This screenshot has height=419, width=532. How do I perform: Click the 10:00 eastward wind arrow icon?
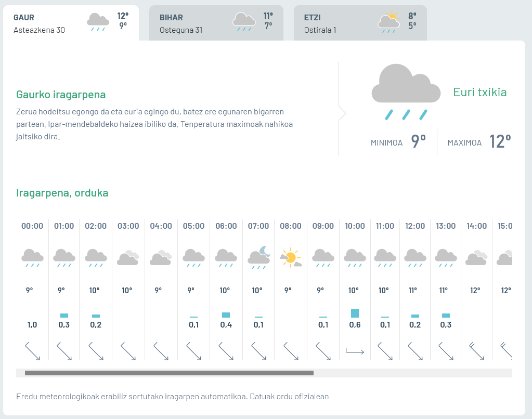pos(355,351)
